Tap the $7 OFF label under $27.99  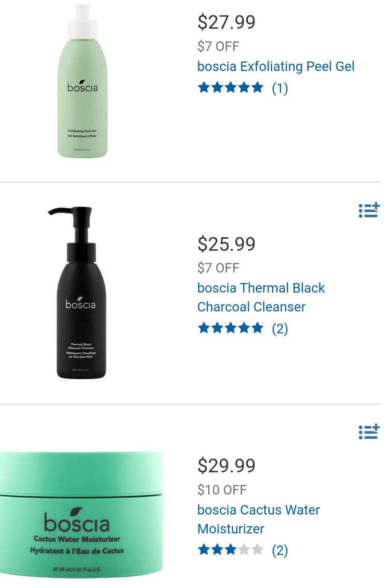pos(218,47)
